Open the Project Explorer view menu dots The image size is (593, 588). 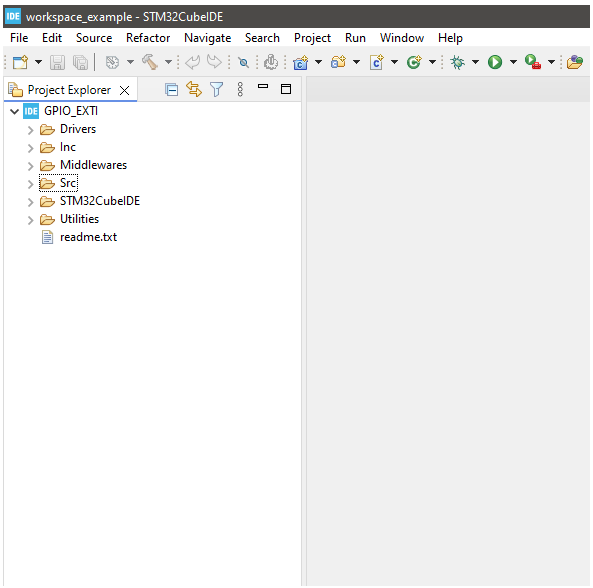[240, 90]
